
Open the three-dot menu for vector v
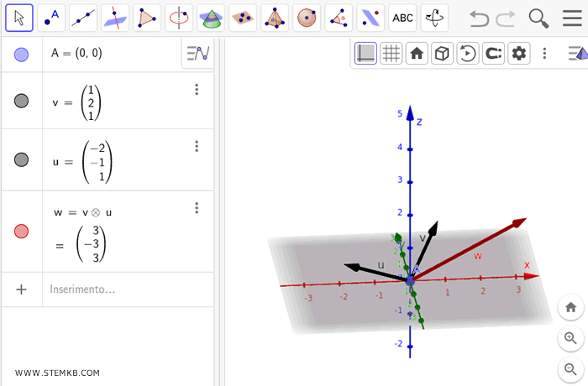197,90
